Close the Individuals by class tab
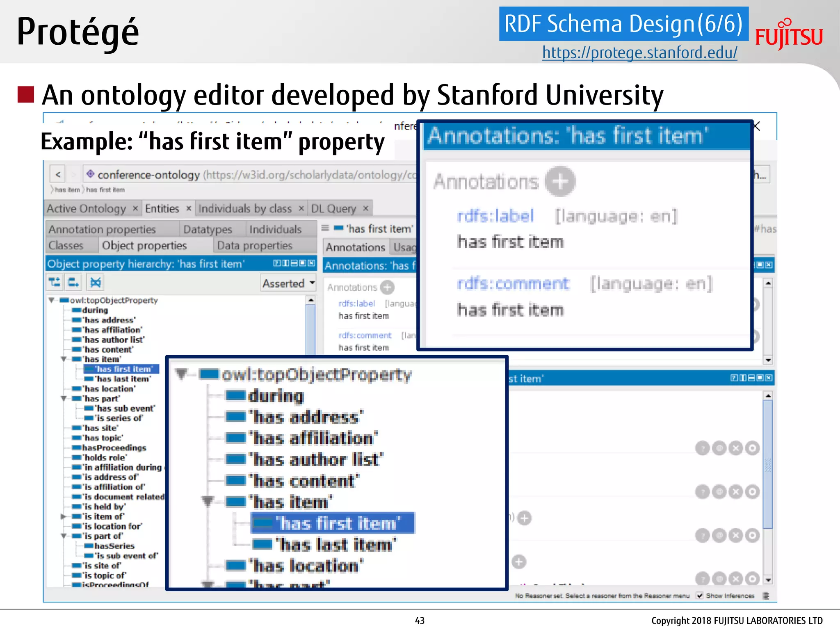The width and height of the screenshot is (840, 630). pos(301,208)
